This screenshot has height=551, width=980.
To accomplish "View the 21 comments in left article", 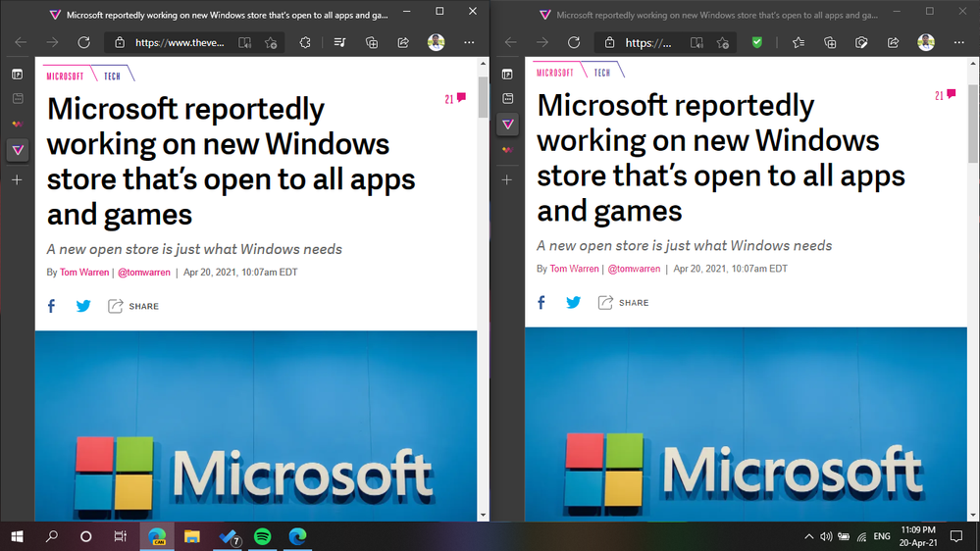I will click(455, 99).
